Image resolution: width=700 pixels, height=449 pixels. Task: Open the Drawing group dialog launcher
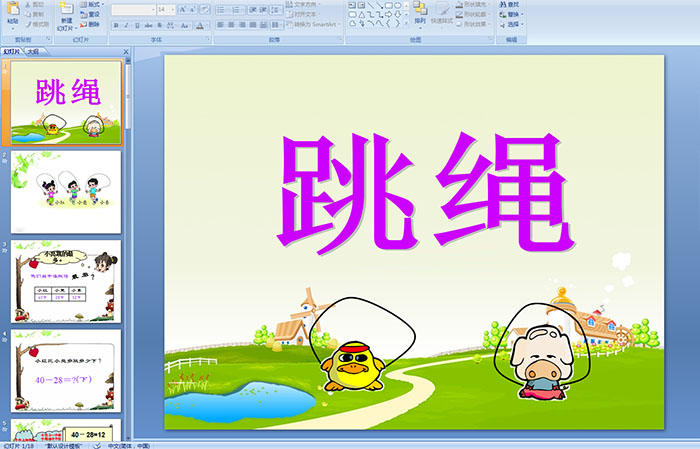pyautogui.click(x=490, y=39)
